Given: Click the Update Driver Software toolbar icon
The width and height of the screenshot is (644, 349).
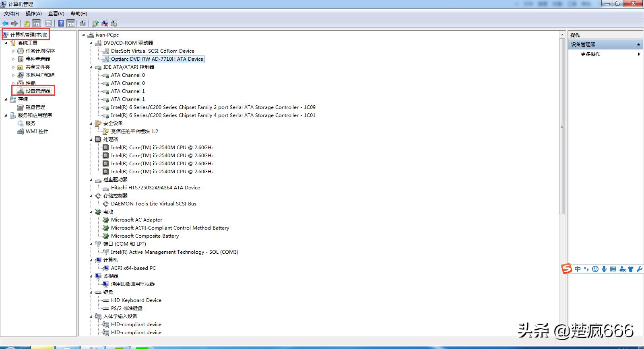Looking at the screenshot, I should 95,24.
